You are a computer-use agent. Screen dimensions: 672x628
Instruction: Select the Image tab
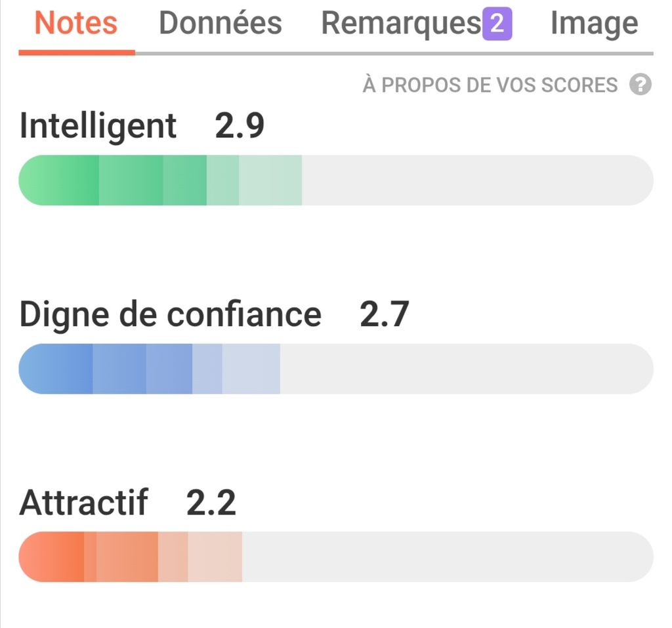coord(594,24)
